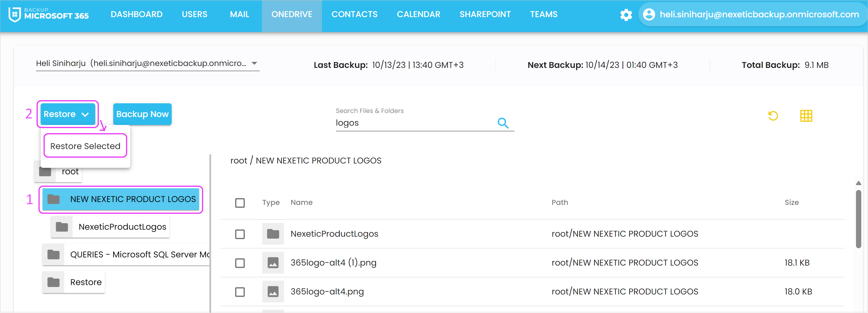Open the DASHBOARD tab
The height and width of the screenshot is (313, 868).
pyautogui.click(x=137, y=14)
